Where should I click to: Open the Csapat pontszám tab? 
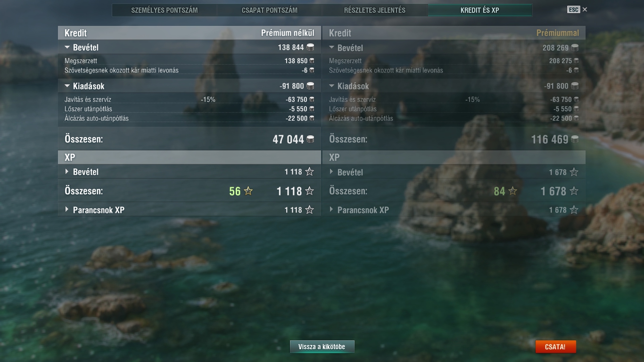[x=270, y=10]
